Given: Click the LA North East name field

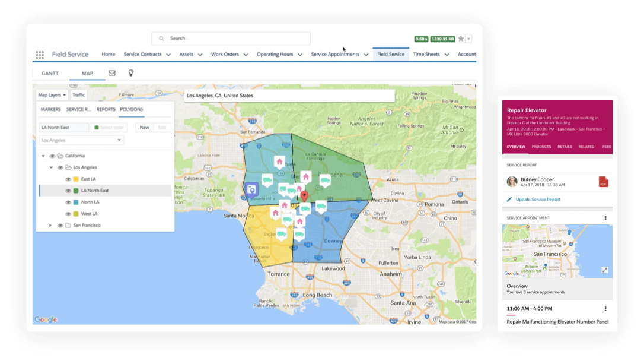Looking at the screenshot, I should (63, 128).
